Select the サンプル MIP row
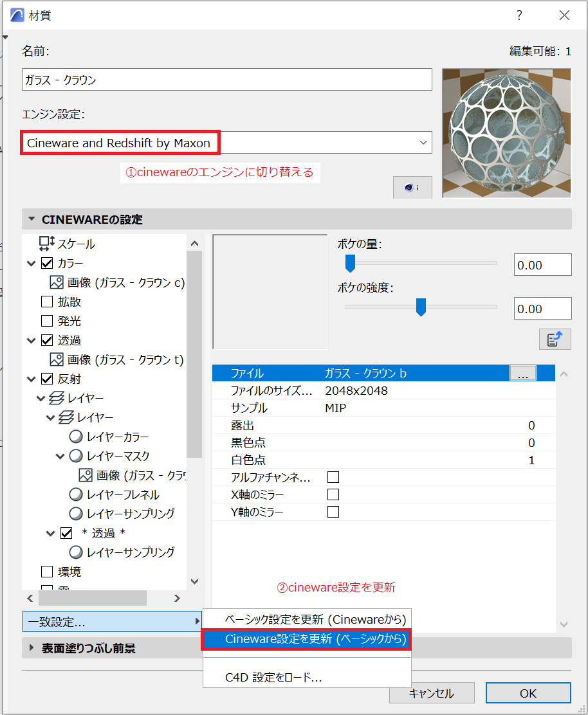Image resolution: width=588 pixels, height=715 pixels. (x=383, y=408)
